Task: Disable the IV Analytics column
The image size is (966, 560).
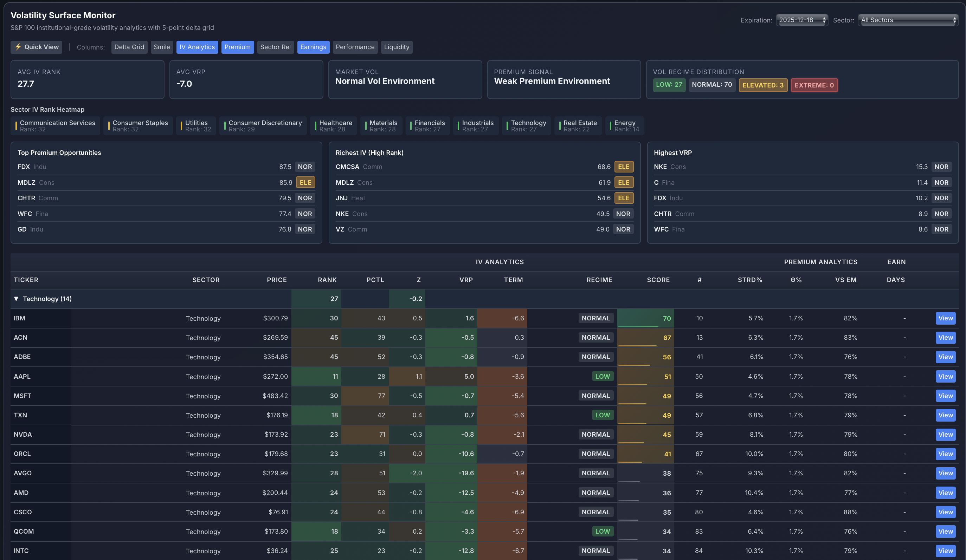Action: (197, 47)
